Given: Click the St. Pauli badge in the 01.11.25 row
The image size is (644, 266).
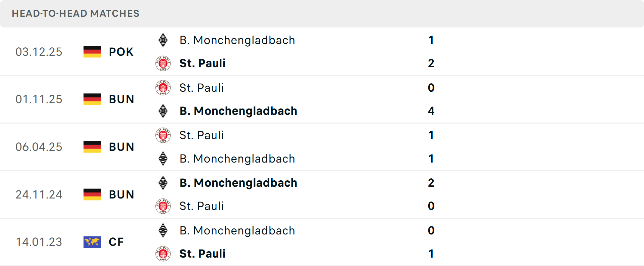Looking at the screenshot, I should [x=163, y=88].
